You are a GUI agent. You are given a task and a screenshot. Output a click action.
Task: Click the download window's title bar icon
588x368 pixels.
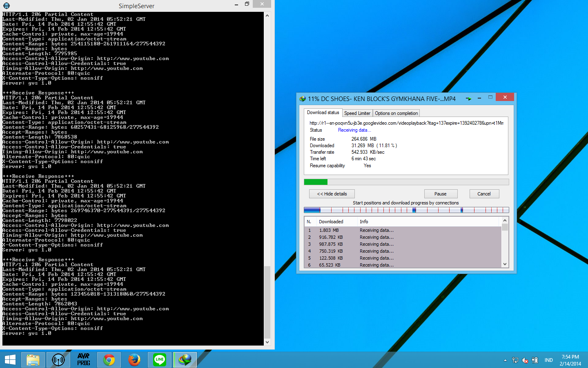pyautogui.click(x=303, y=99)
